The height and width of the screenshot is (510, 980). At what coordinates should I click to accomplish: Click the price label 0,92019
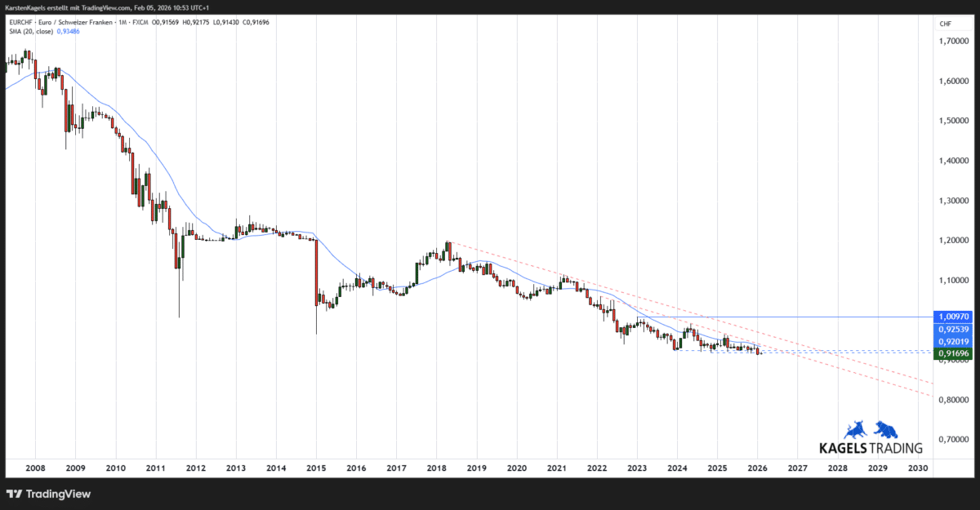pyautogui.click(x=954, y=341)
